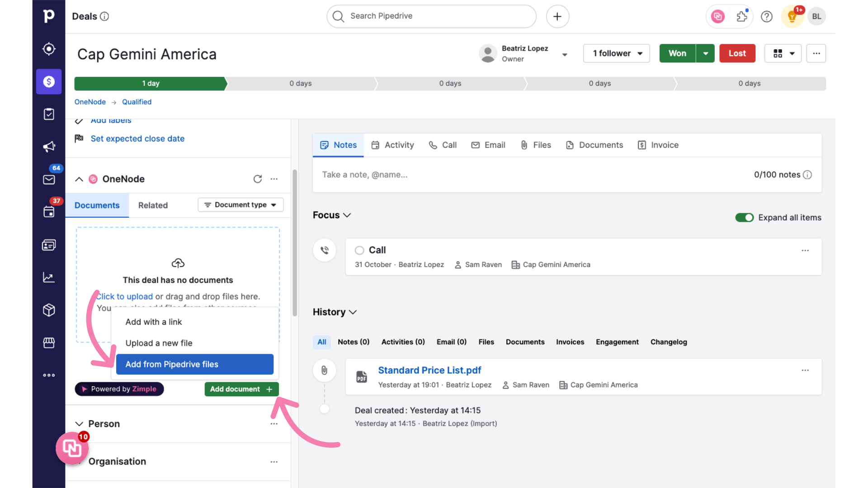Filter history by Engagement

[617, 342]
